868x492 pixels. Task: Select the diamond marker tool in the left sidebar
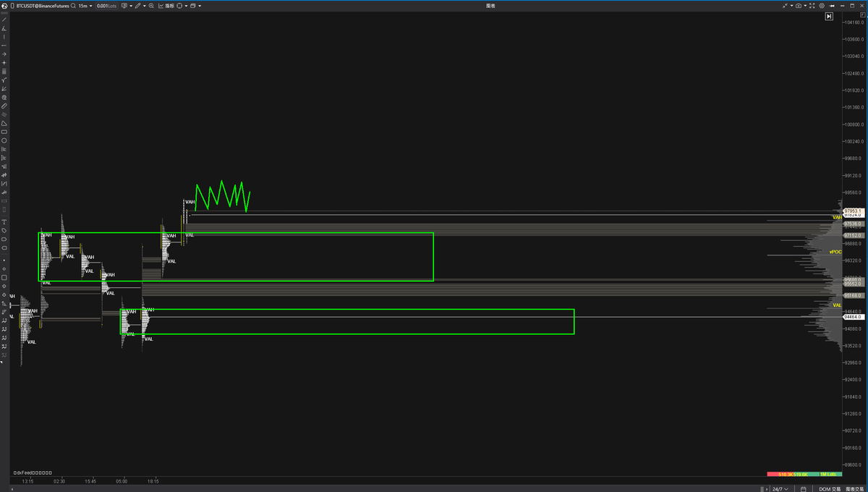pyautogui.click(x=4, y=268)
